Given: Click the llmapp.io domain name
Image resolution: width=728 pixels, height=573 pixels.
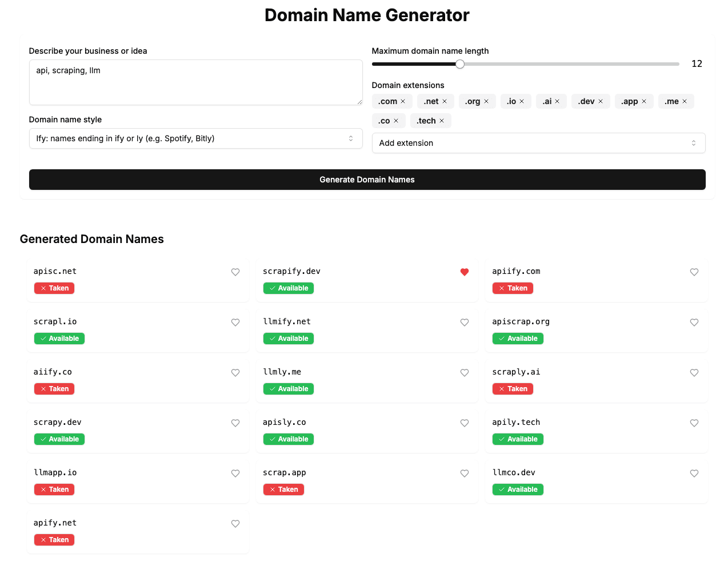Looking at the screenshot, I should 55,472.
